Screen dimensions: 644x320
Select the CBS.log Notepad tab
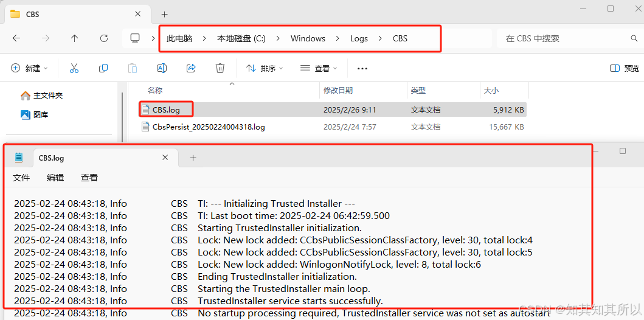click(x=106, y=158)
